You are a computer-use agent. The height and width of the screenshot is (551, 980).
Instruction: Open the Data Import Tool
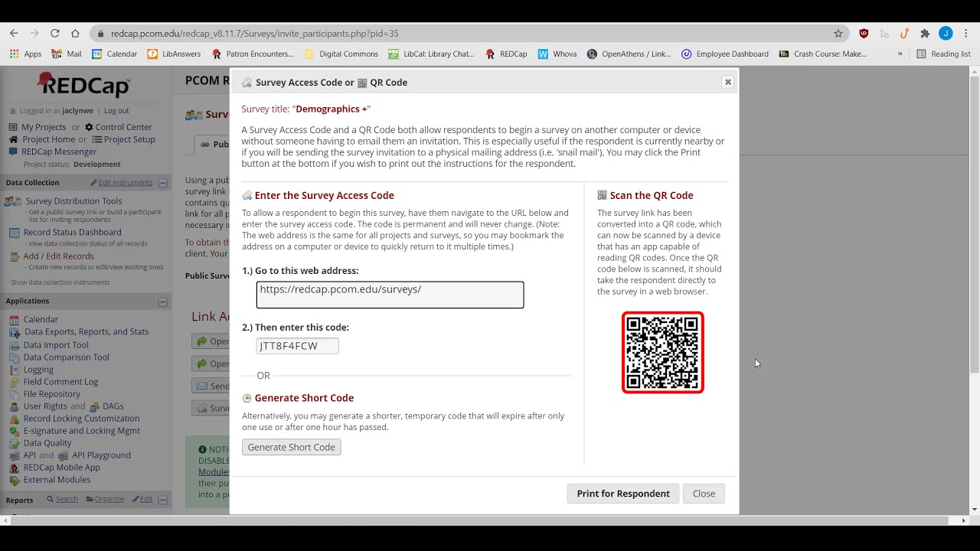pos(56,345)
